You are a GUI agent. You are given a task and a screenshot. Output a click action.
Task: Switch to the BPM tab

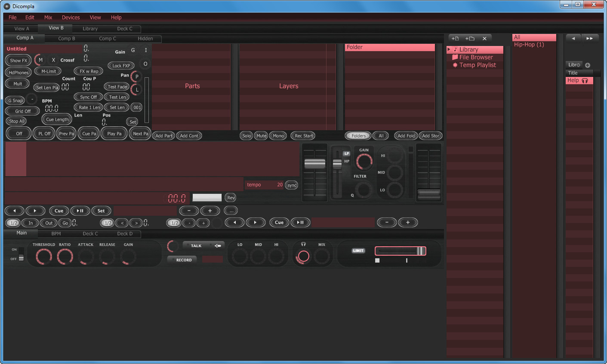[x=56, y=234]
